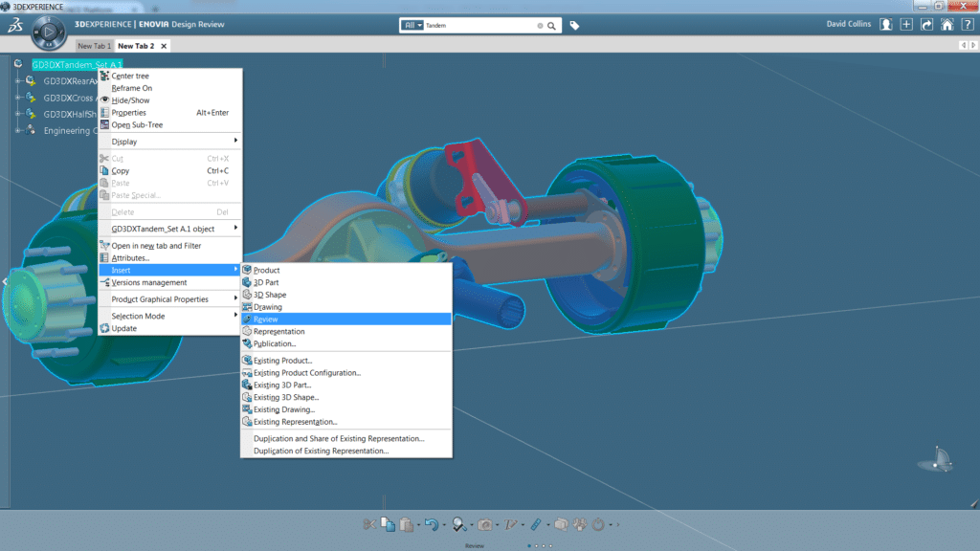Select the Cut tool on the bottom toolbar
Viewport: 980px width, 551px height.
click(x=370, y=522)
